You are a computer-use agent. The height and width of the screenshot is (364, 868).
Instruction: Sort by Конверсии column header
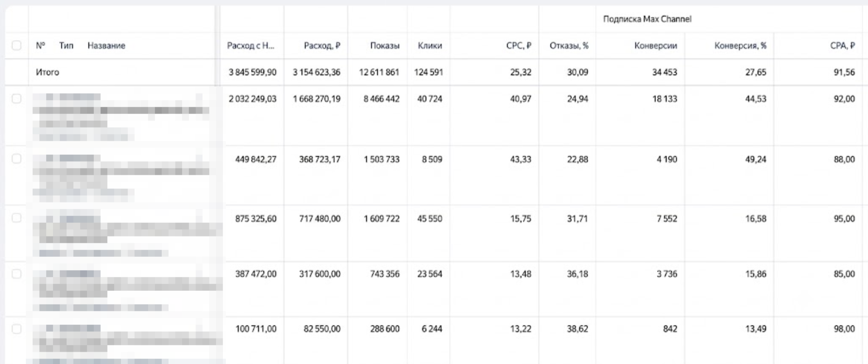(x=656, y=45)
